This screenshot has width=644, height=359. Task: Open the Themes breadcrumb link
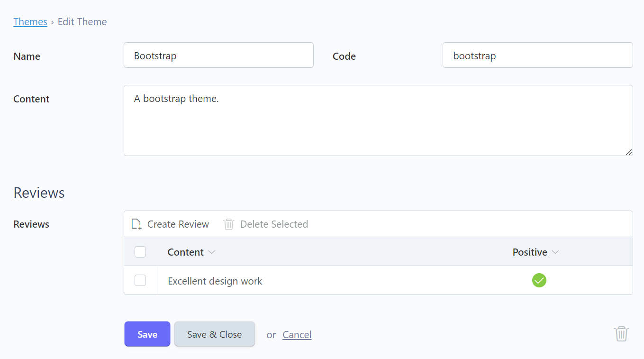(30, 22)
